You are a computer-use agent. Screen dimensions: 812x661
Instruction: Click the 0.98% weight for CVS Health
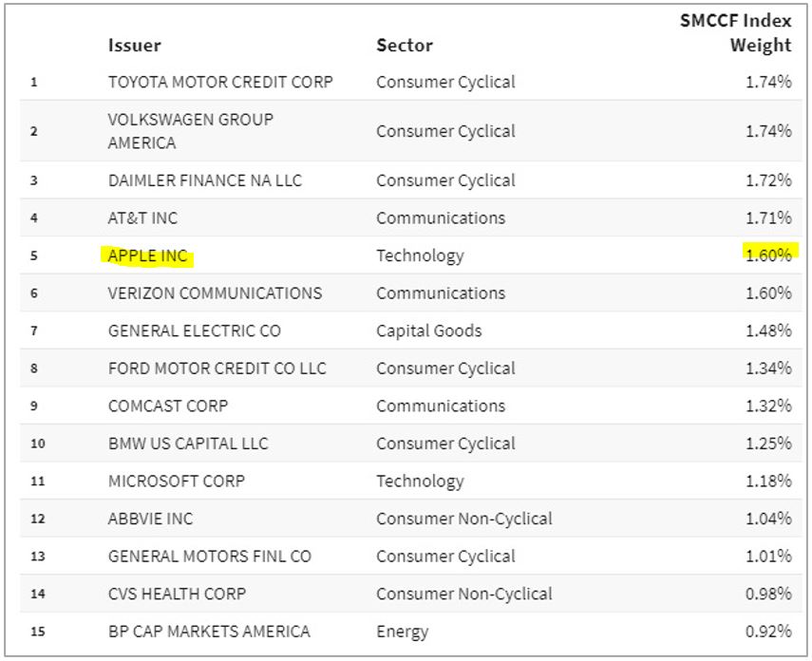[x=768, y=594]
